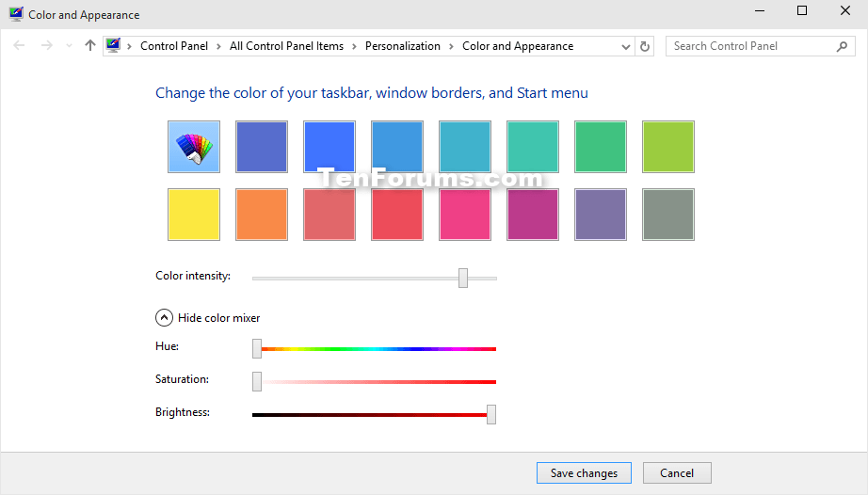Select the automatic color palette swatch
868x495 pixels.
tap(194, 147)
